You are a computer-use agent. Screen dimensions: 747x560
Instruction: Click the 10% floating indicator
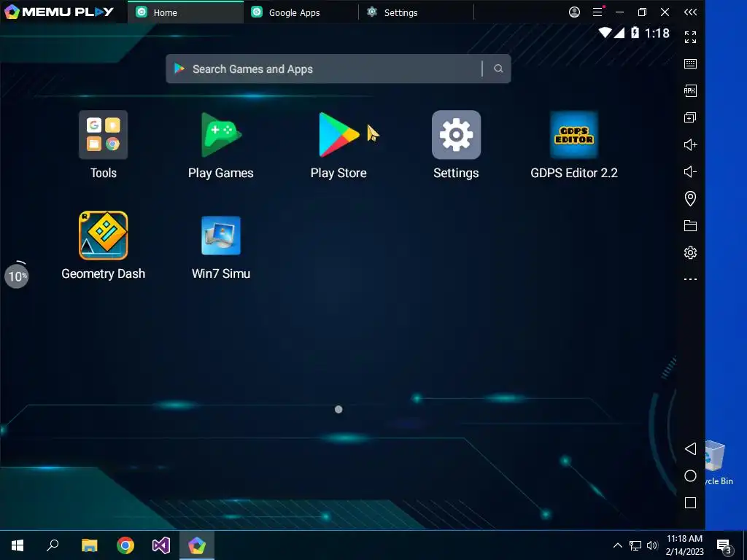[x=17, y=276]
